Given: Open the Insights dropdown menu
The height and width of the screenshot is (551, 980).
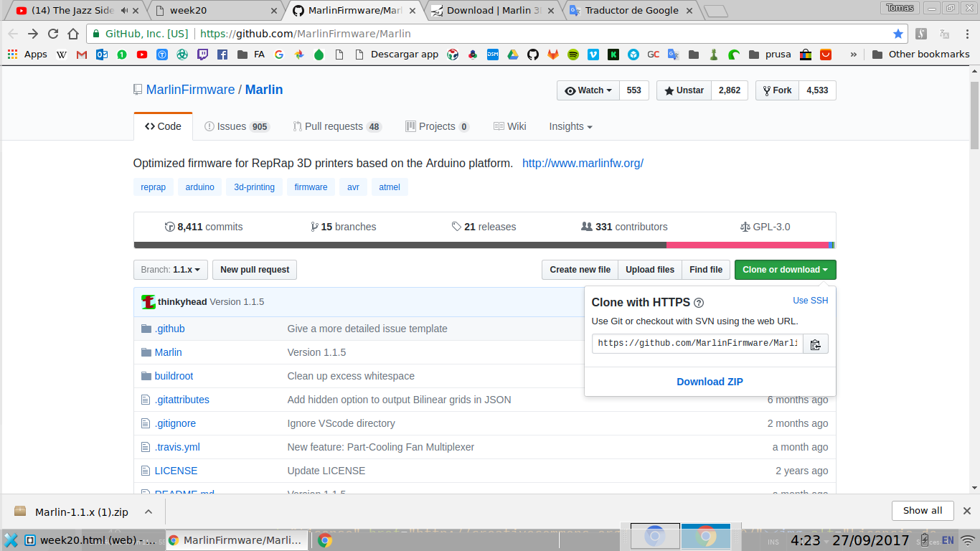Looking at the screenshot, I should [570, 126].
